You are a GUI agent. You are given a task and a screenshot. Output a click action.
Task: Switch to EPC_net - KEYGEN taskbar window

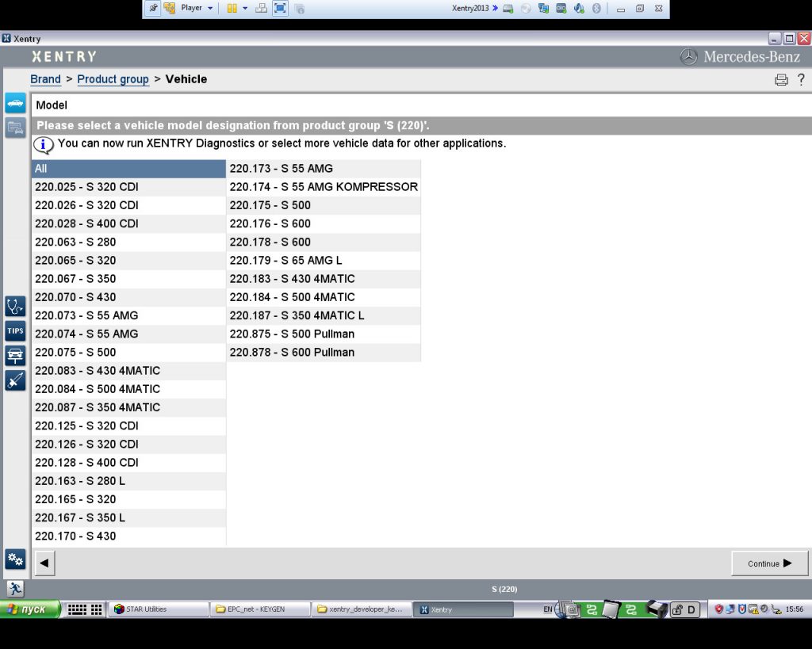point(260,609)
